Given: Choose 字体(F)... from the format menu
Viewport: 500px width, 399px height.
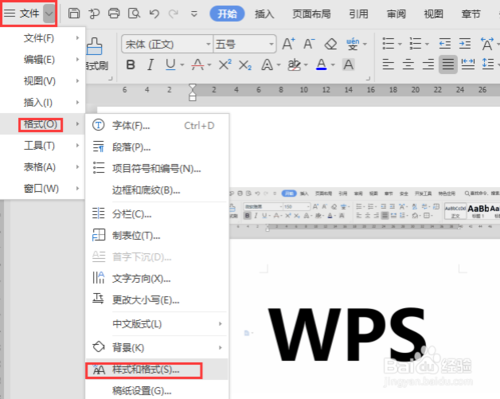Looking at the screenshot, I should 157,125.
